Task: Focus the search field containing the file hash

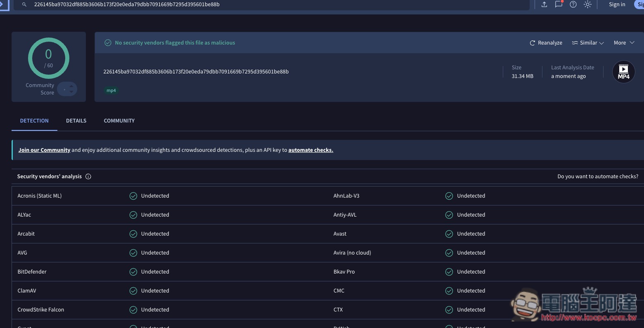Action: click(272, 5)
